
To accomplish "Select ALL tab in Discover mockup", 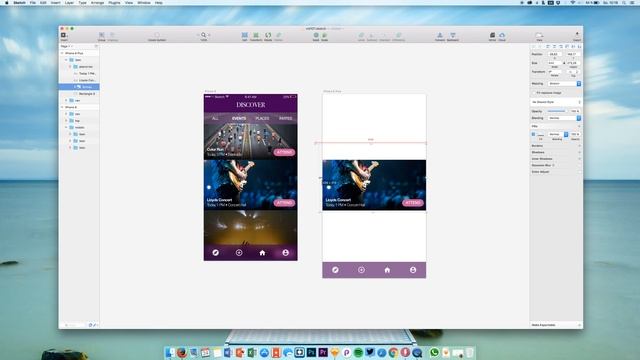I will point(215,118).
